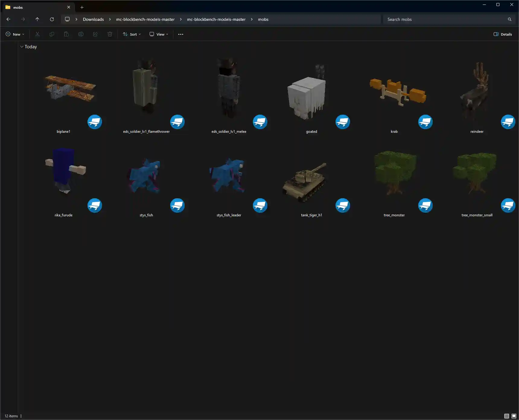Navigate to the Downloads breadcrumb
The image size is (519, 420).
[93, 19]
